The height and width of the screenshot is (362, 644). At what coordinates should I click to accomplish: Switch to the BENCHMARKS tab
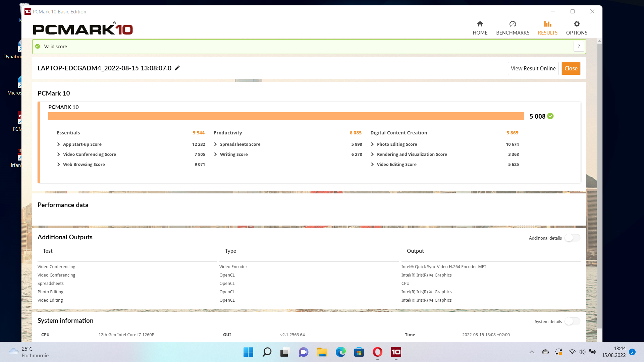[x=513, y=28]
